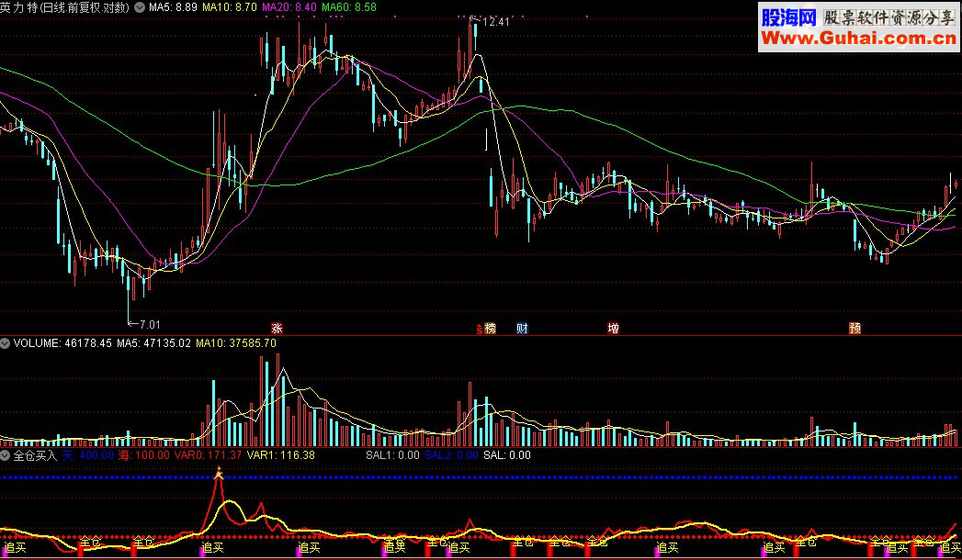
Task: Click the volume MA10: 37585.70 label
Action: (x=236, y=343)
